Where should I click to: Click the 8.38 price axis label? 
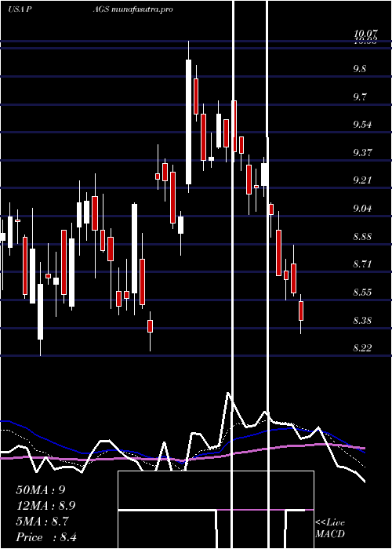click(362, 320)
